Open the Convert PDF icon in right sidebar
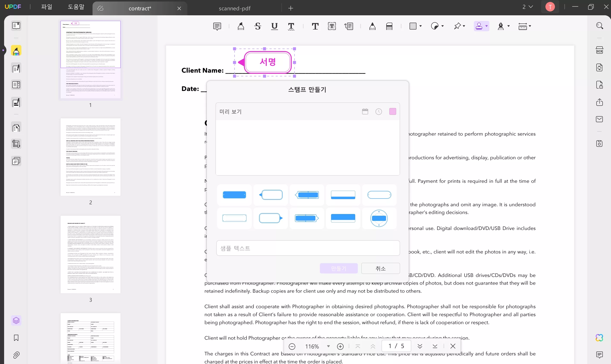Viewport: 611px width, 364px height. tap(600, 67)
